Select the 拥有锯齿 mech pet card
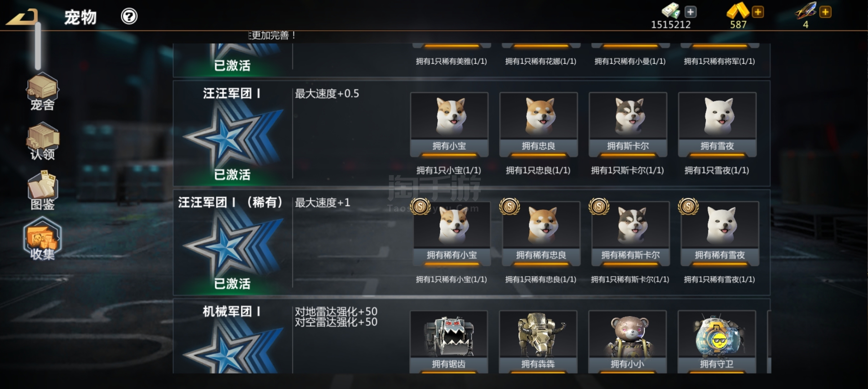This screenshot has width=868, height=389. [448, 342]
